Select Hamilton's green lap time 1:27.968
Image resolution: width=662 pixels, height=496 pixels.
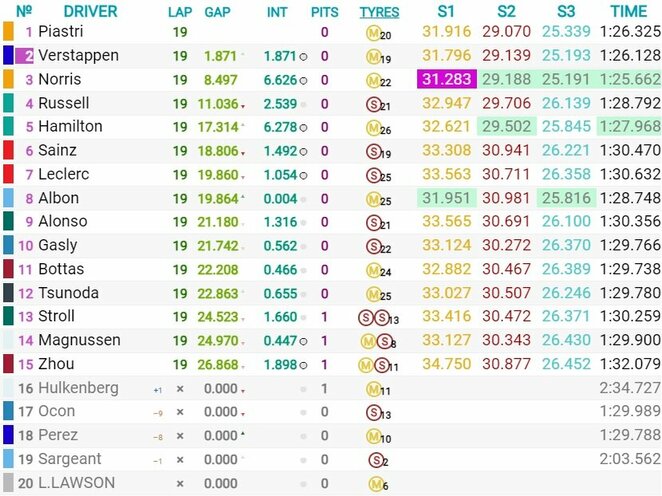(629, 127)
